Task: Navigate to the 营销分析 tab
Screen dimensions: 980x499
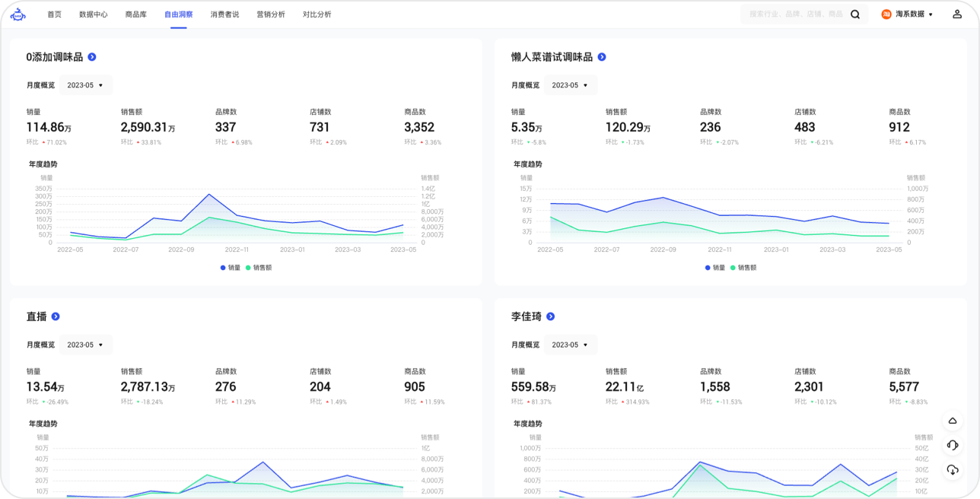Action: (x=271, y=14)
